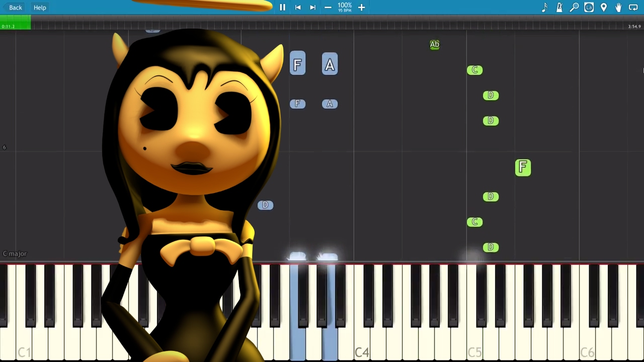
Task: Toggle the note labels 'La' icon
Action: (589, 8)
